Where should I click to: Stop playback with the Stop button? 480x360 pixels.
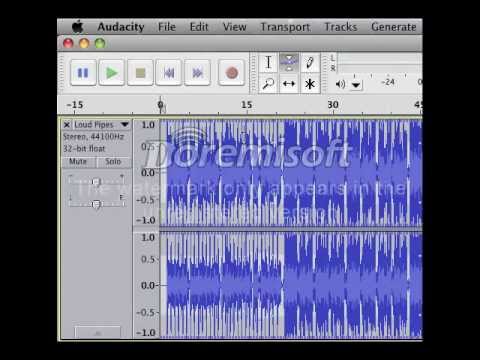140,73
